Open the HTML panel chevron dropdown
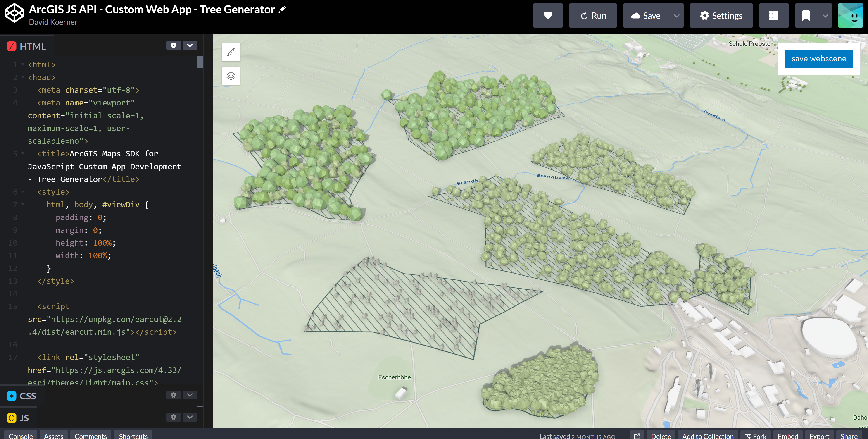Image resolution: width=868 pixels, height=439 pixels. (190, 45)
